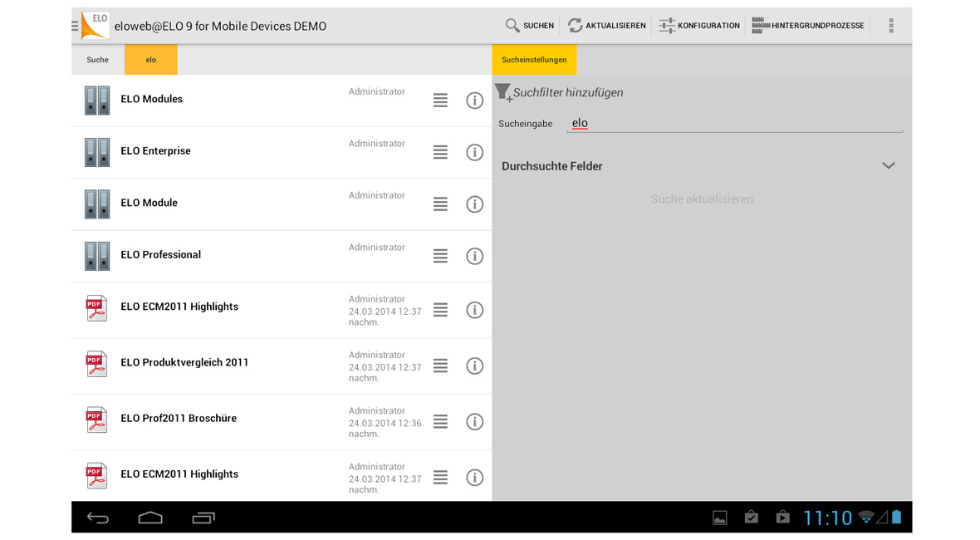Image resolution: width=980 pixels, height=540 pixels.
Task: Open list menu for ELO Enterprise
Action: (440, 152)
